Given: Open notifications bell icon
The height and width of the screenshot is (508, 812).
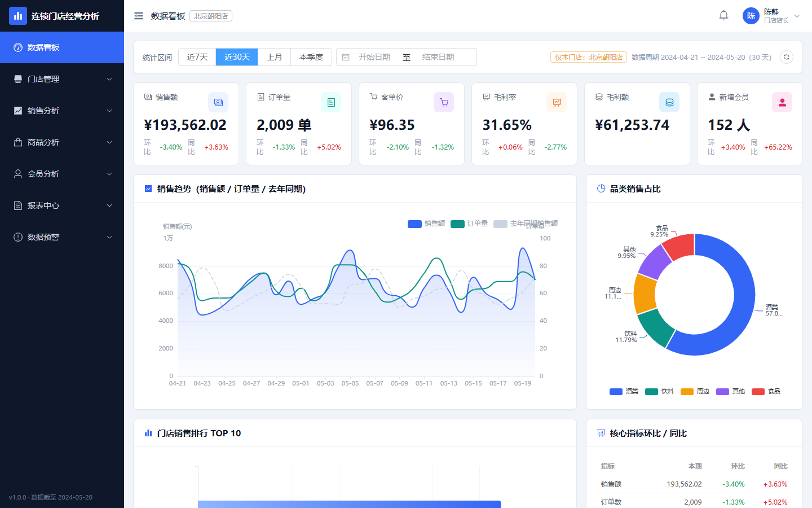Looking at the screenshot, I should [724, 16].
